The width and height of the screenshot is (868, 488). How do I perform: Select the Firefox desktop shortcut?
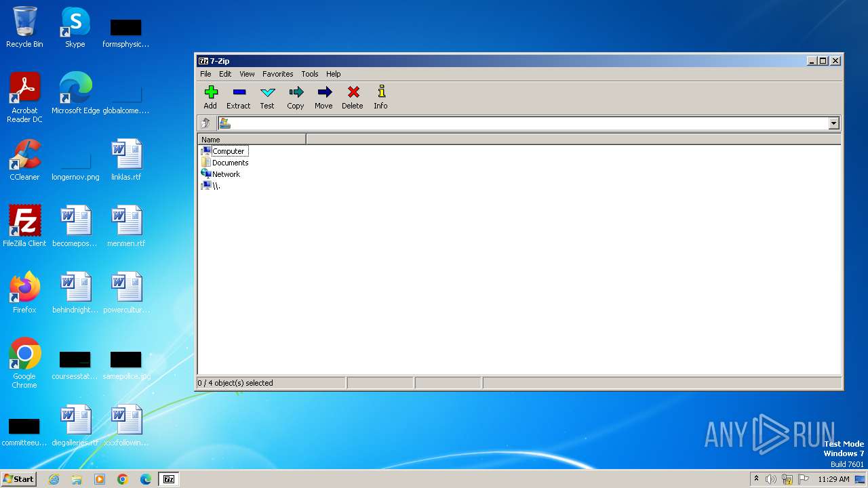pyautogui.click(x=24, y=293)
